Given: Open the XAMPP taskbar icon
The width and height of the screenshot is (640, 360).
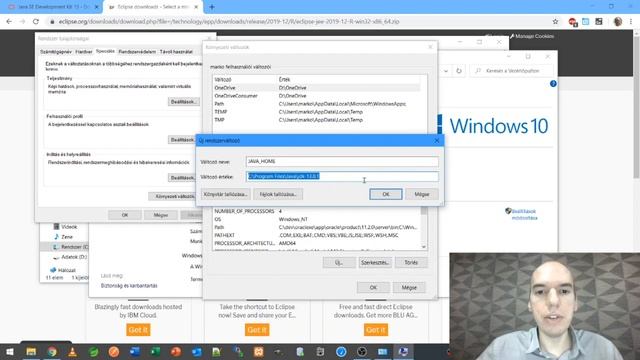Looking at the screenshot, I should tap(258, 351).
